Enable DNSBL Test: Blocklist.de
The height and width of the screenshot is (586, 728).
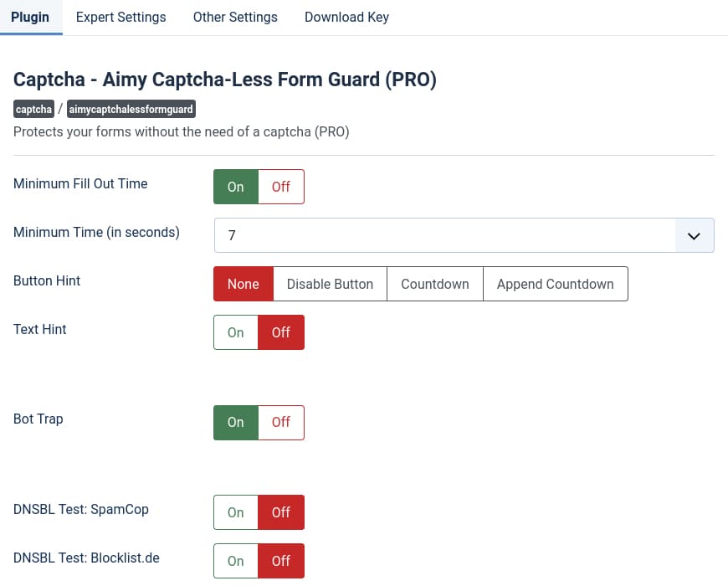236,561
